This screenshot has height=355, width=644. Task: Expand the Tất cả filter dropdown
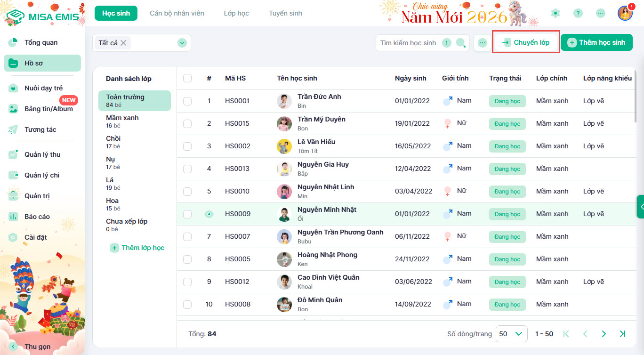182,43
